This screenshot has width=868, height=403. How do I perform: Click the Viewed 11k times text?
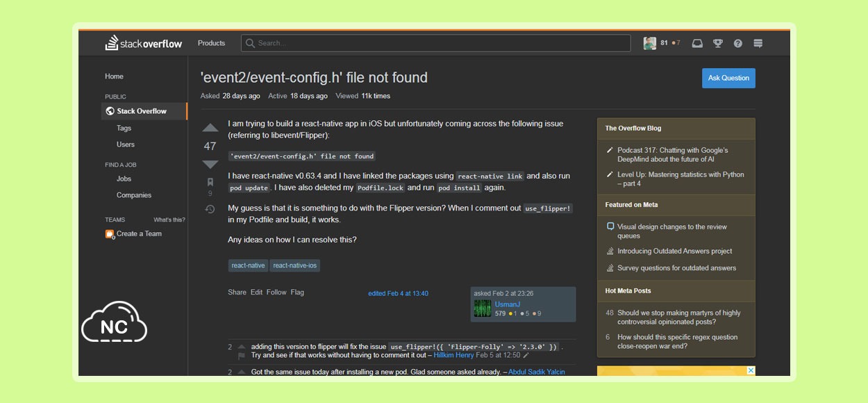pyautogui.click(x=362, y=96)
